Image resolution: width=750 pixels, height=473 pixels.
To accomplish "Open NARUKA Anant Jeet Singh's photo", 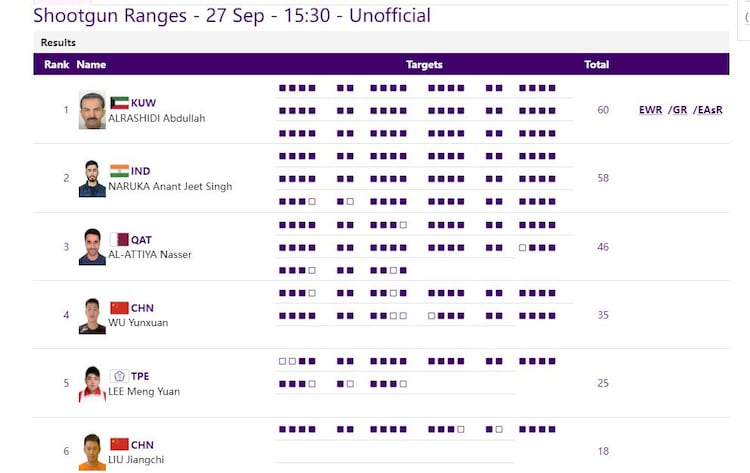I will click(x=92, y=179).
